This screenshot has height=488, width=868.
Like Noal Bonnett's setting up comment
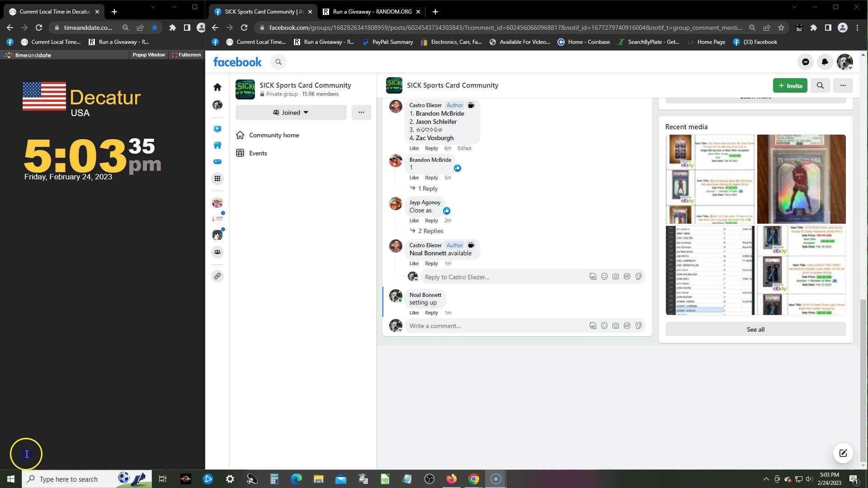pos(414,313)
